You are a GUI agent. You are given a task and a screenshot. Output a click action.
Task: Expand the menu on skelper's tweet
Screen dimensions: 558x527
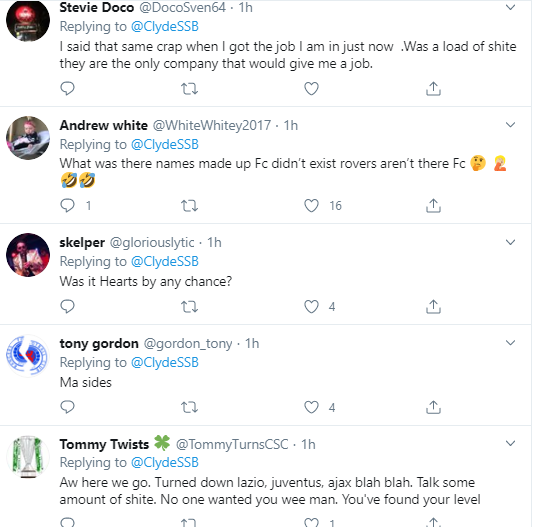pyautogui.click(x=511, y=242)
